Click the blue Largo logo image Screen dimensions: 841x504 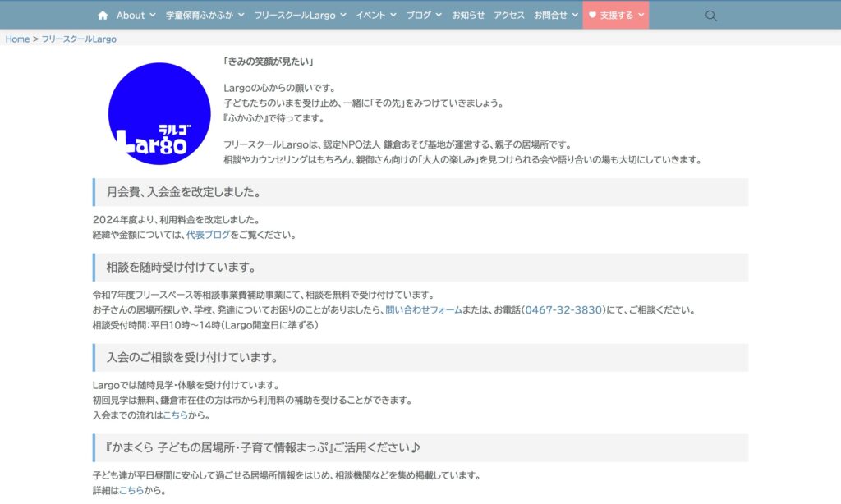159,113
